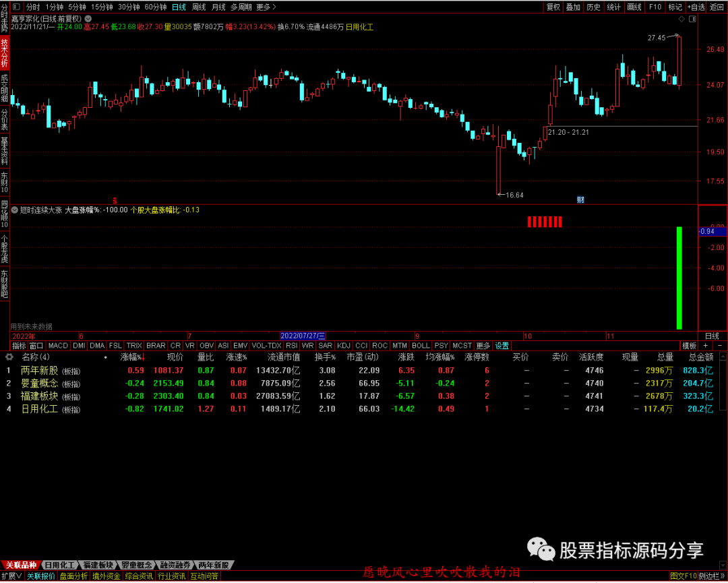Open 盘面分析 status bar tab

[x=74, y=576]
